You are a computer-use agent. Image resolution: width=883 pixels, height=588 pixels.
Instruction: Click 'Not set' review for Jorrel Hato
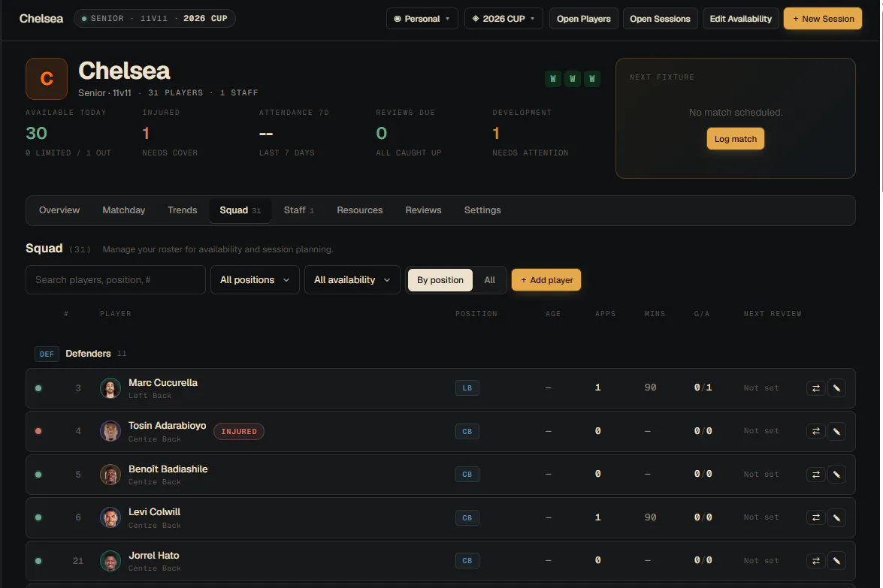pos(761,561)
